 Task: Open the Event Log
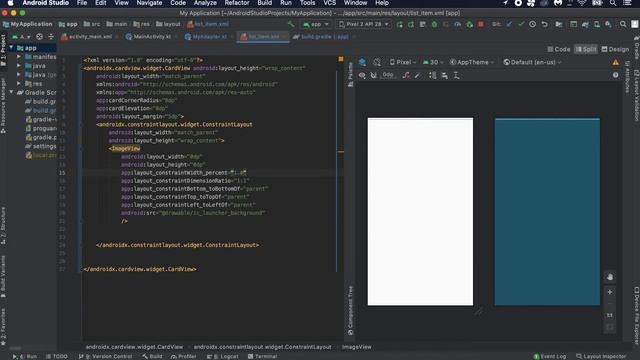pyautogui.click(x=550, y=356)
